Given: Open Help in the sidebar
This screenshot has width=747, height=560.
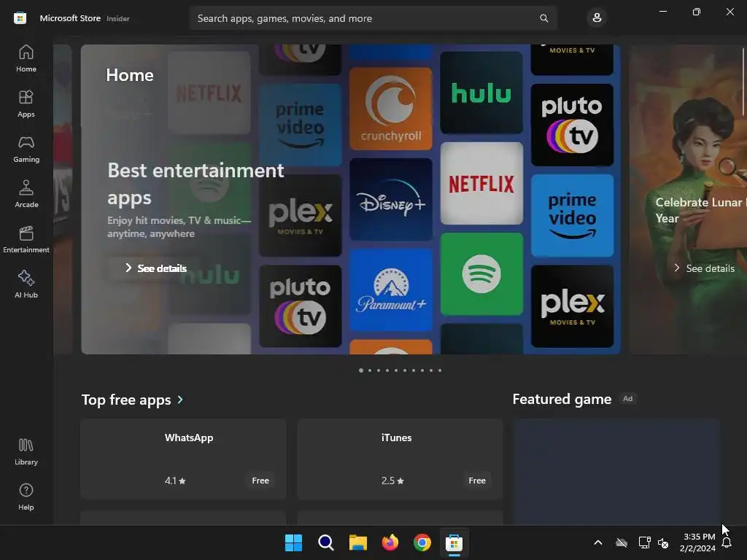Looking at the screenshot, I should [x=26, y=497].
